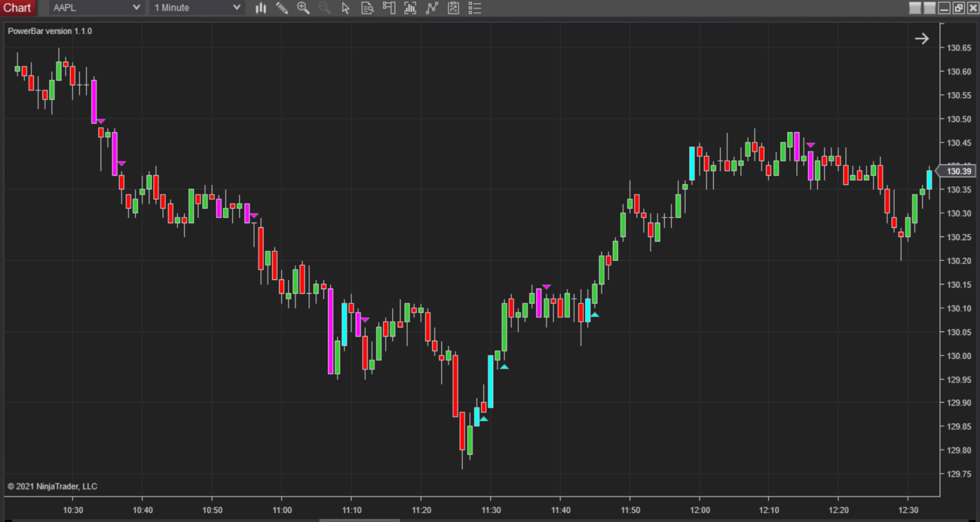Click the 129.75 price axis label
Viewport: 980px width, 522px height.
(959, 474)
